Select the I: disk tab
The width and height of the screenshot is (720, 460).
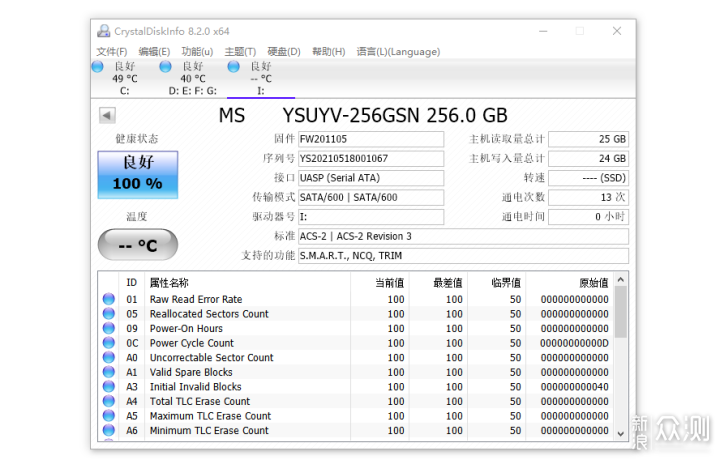point(260,79)
